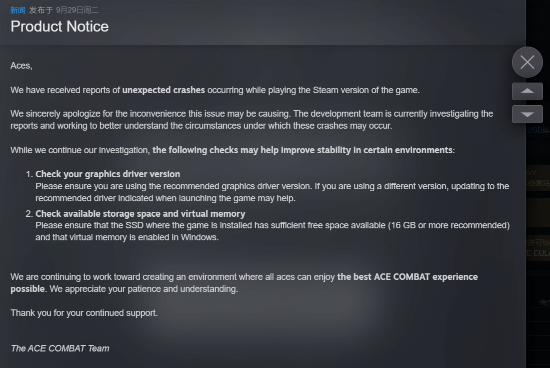Click 'virtual memory is enabled in Windows' line
Viewport: 550px width, 368px height.
pyautogui.click(x=127, y=237)
